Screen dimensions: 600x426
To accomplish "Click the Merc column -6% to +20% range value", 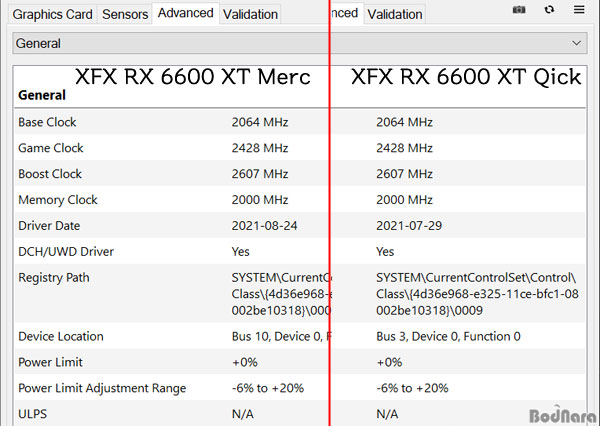I will [x=267, y=388].
